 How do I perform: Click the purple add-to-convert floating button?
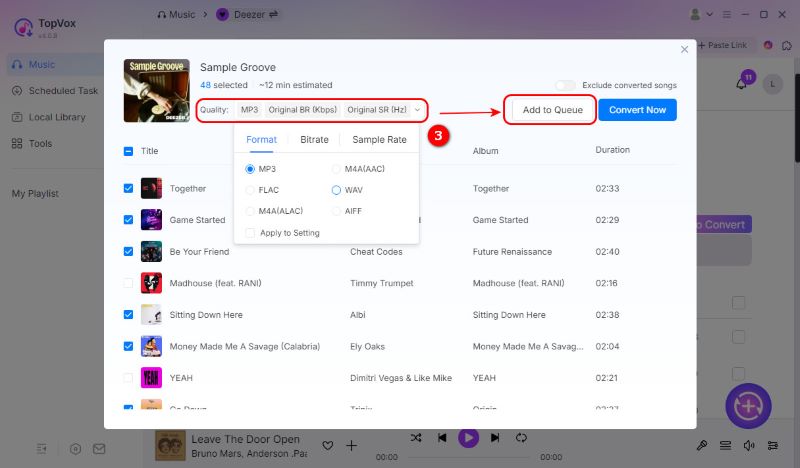point(748,406)
